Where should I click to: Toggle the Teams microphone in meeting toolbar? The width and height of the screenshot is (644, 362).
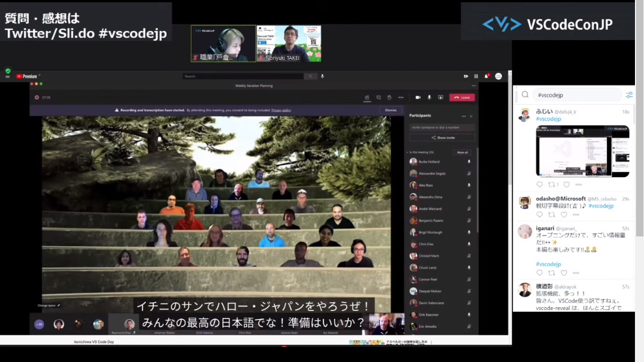pos(429,98)
